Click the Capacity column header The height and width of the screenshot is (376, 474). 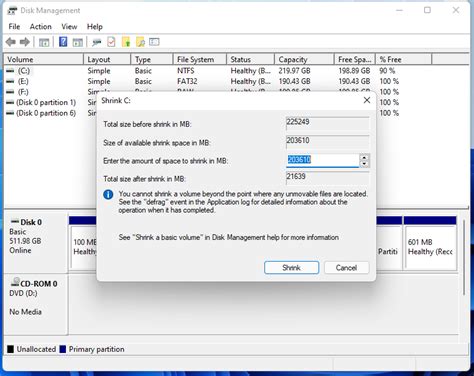304,59
